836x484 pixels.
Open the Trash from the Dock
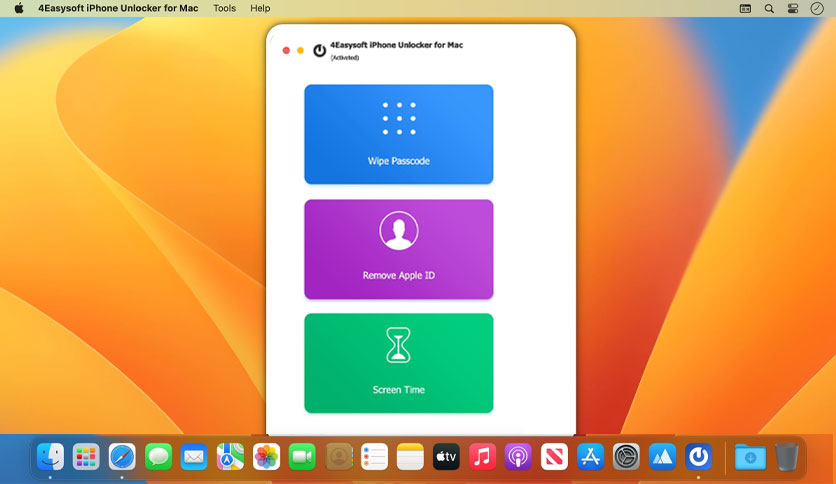786,457
